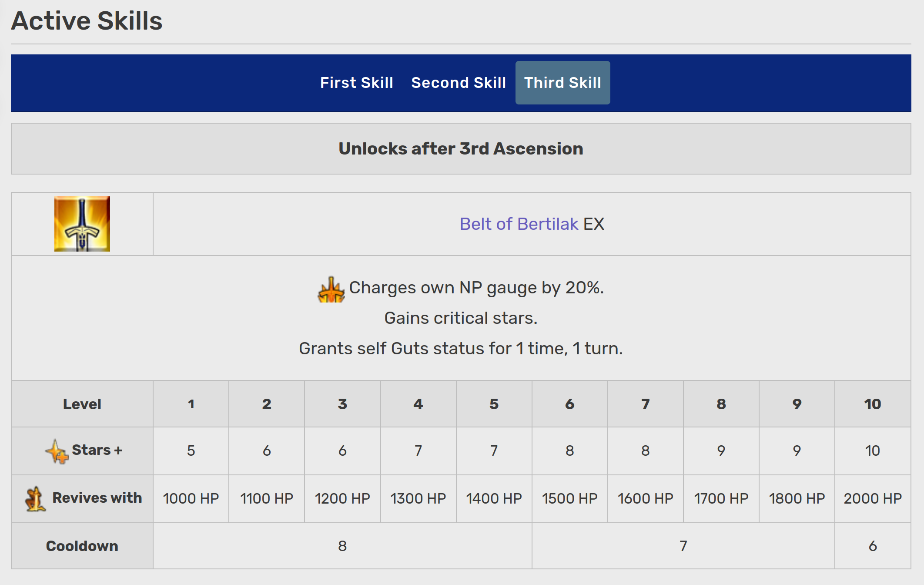Click the Level 3 column header
The image size is (924, 585).
pos(342,404)
